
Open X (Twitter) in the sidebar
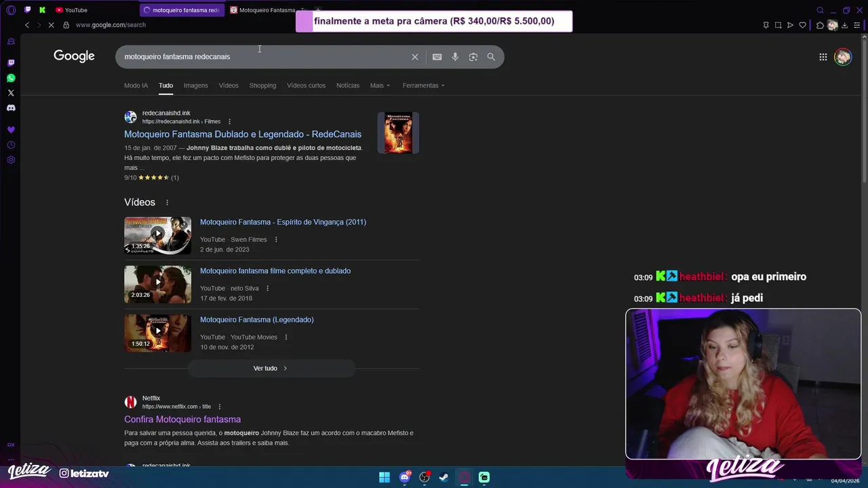pyautogui.click(x=11, y=93)
